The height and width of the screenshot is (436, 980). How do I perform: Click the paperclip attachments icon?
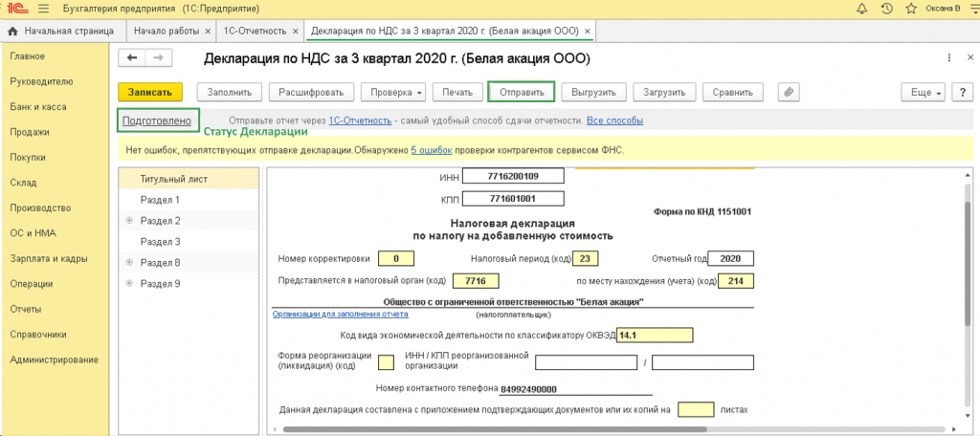(790, 92)
